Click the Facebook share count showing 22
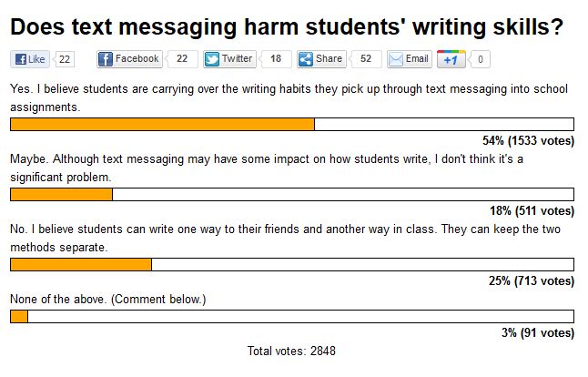The height and width of the screenshot is (377, 588). click(x=182, y=59)
